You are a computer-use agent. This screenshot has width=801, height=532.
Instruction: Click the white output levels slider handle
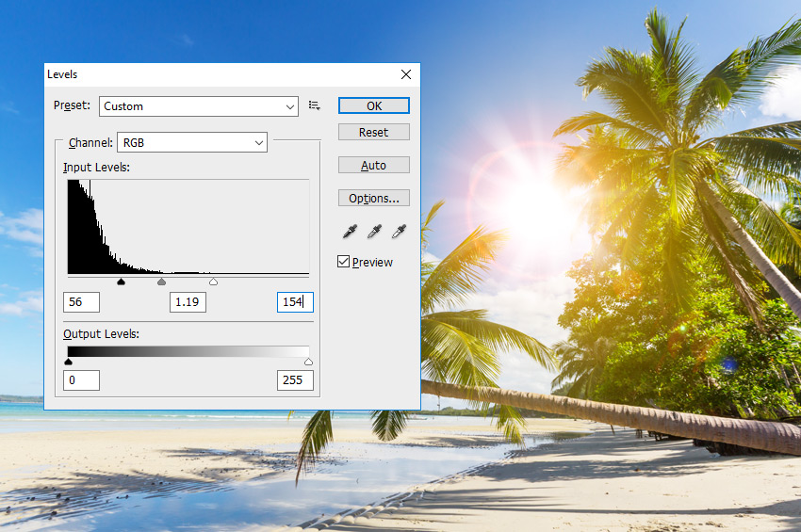308,361
